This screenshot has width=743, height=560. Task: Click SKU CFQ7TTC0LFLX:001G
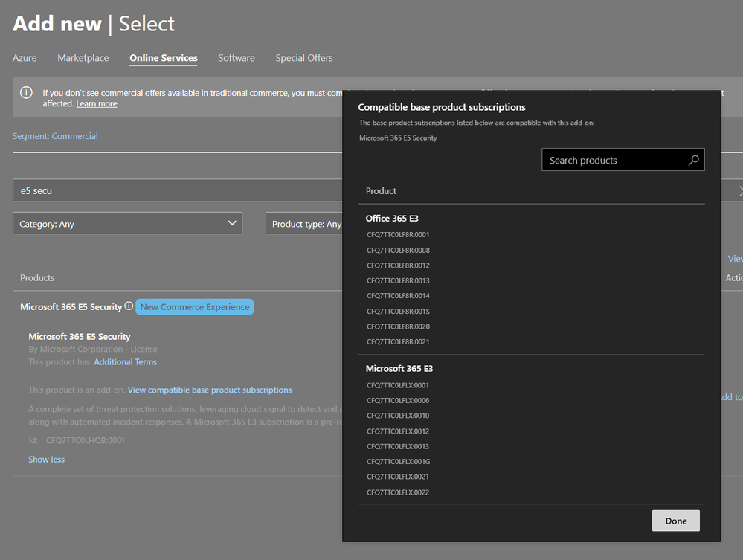pos(398,461)
